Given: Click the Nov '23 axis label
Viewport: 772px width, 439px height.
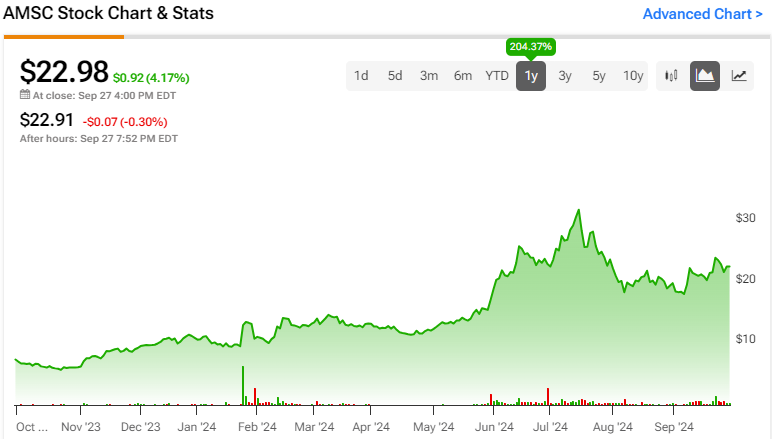Looking at the screenshot, I should (x=81, y=427).
